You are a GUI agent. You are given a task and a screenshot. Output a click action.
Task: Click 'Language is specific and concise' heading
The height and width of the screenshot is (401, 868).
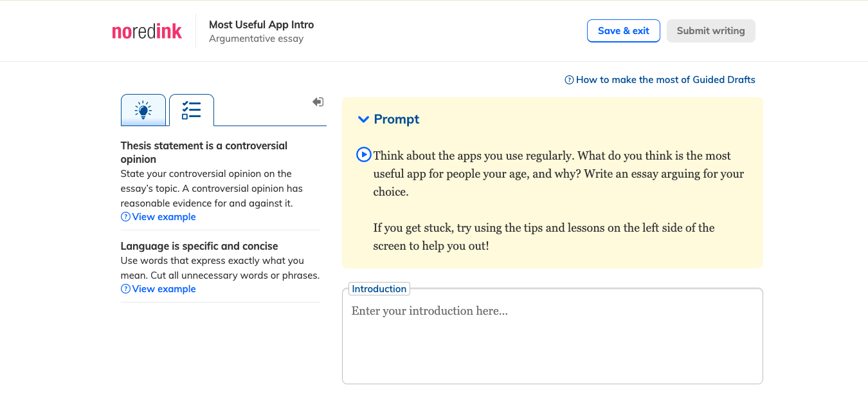(x=199, y=246)
